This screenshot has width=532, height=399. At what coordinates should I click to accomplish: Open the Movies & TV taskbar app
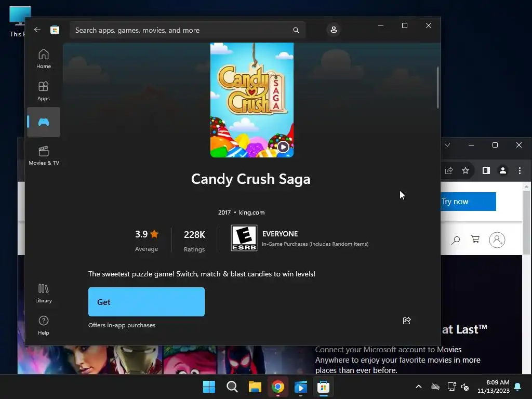tap(301, 387)
